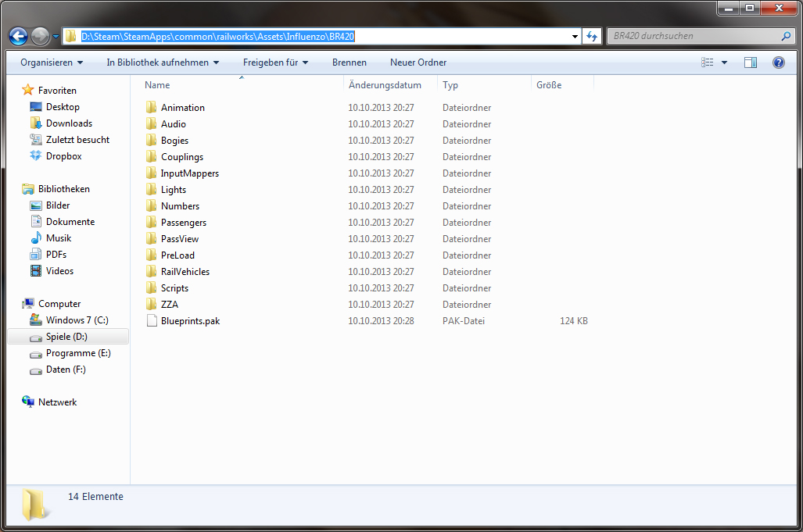Click the Forward navigation arrow
This screenshot has width=803, height=532.
(41, 36)
